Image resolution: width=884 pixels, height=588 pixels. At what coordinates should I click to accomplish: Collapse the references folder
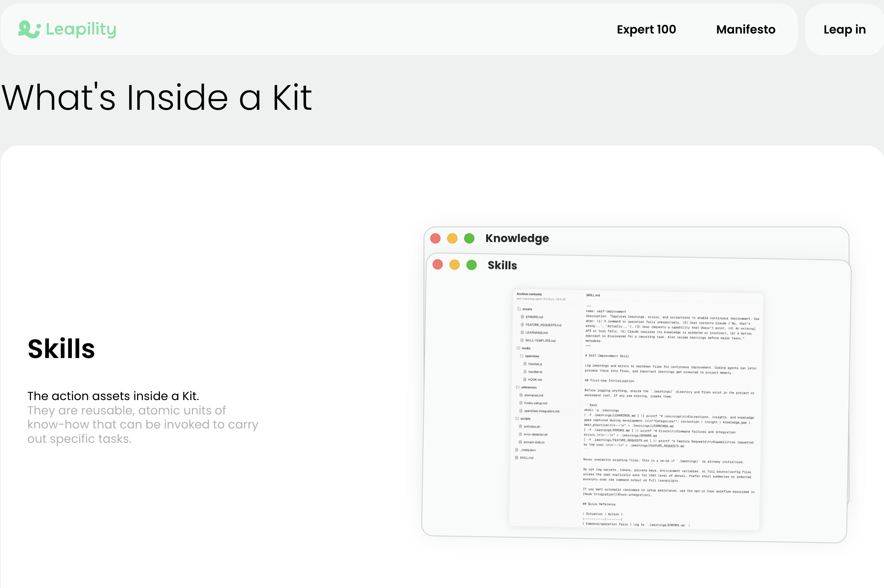click(526, 387)
